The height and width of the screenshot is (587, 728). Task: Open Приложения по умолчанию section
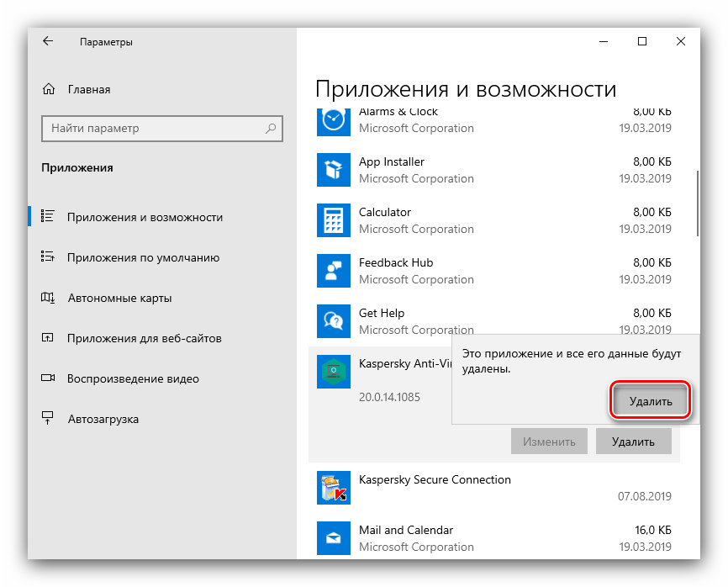[x=143, y=258]
